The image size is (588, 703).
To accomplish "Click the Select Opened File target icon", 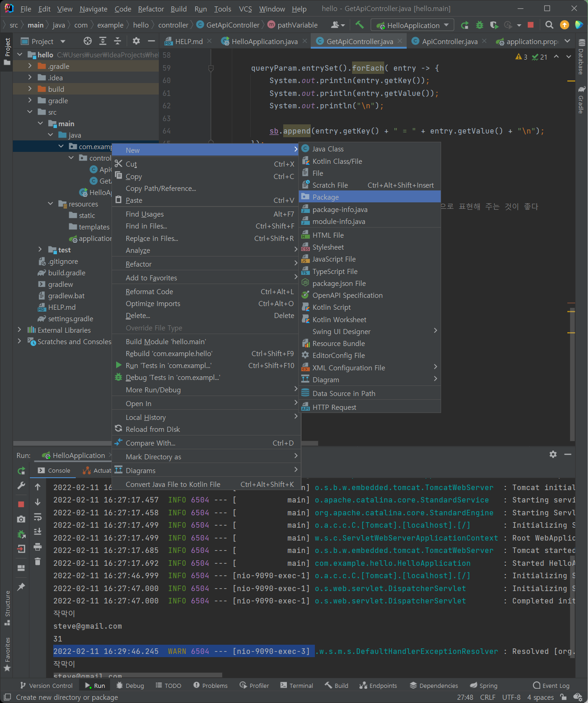I will click(x=88, y=41).
